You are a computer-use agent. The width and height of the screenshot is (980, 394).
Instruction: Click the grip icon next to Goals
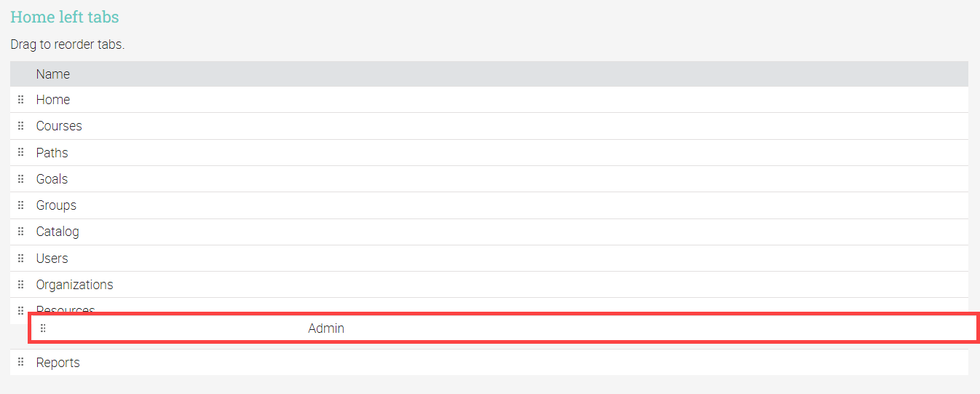[20, 179]
